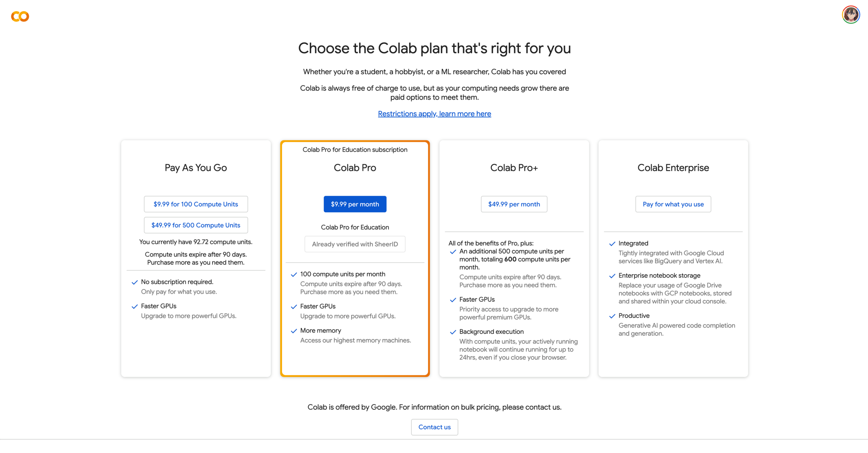The image size is (868, 453).
Task: Click the Colab Pro plan heading
Action: [x=355, y=168]
